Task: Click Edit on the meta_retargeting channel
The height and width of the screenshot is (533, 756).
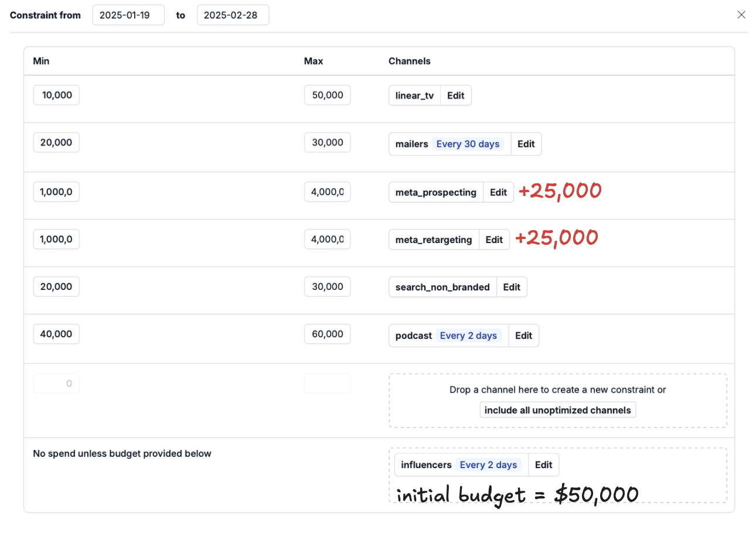Action: 493,239
